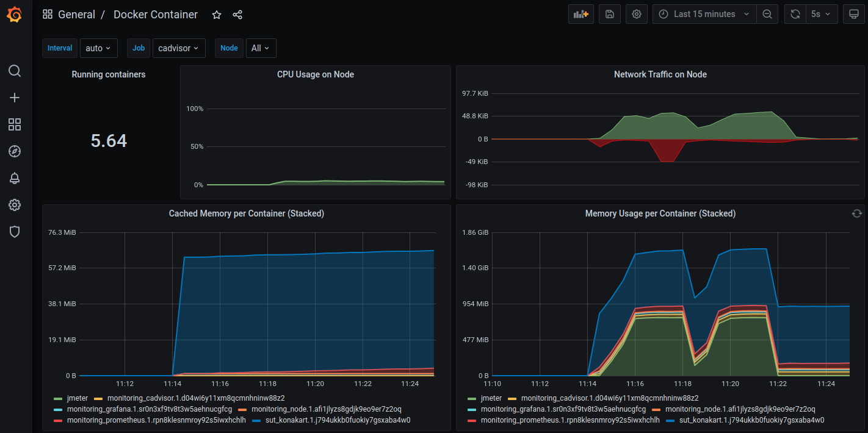Open the Server Admin shield icon
The height and width of the screenshot is (433, 868).
15,232
